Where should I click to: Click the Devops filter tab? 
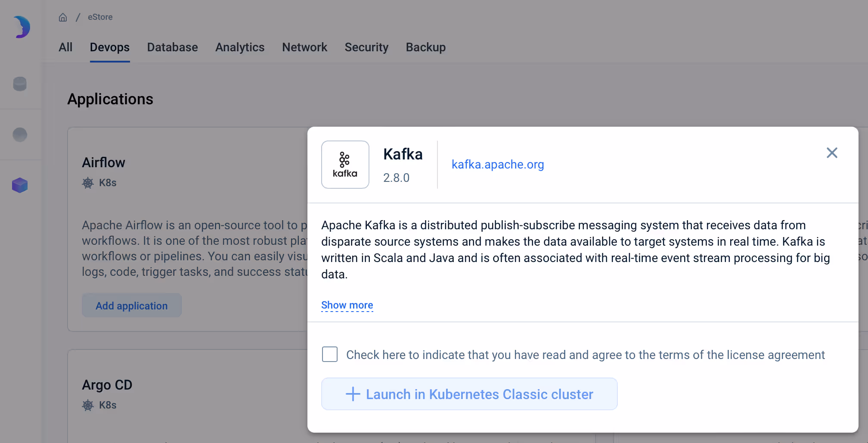click(x=109, y=47)
